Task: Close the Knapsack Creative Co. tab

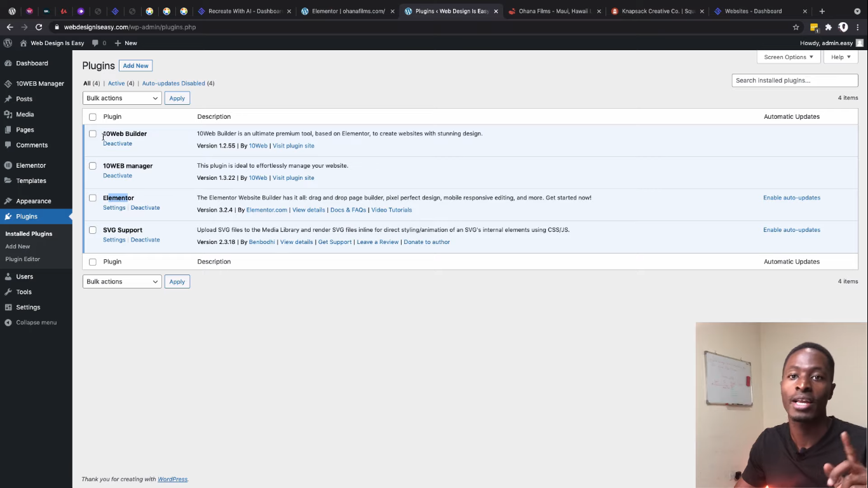Action: coord(702,11)
